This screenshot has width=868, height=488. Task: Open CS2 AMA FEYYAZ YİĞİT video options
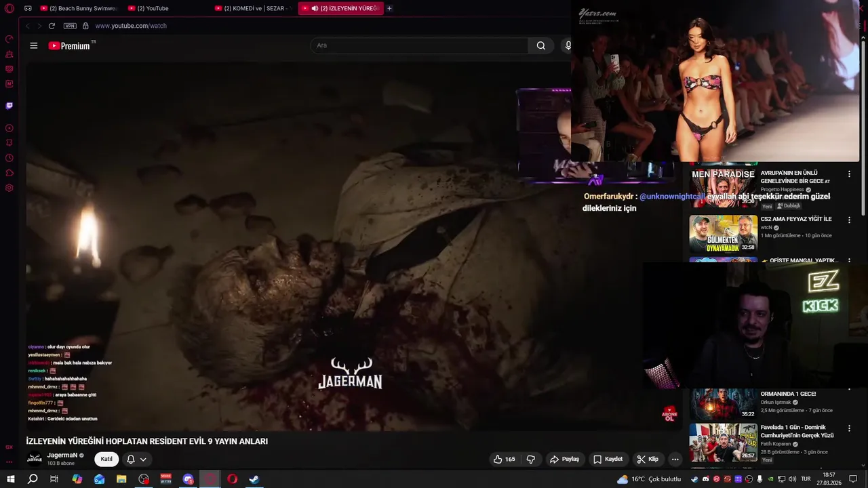(849, 220)
